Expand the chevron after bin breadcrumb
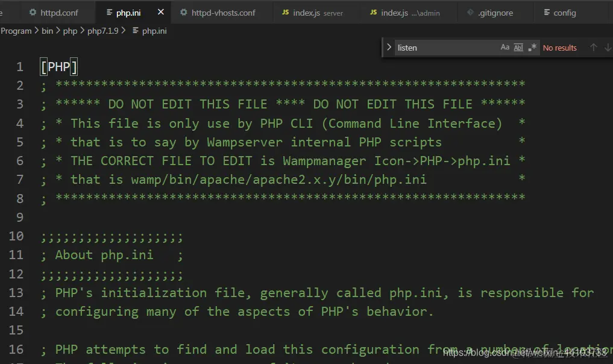 click(58, 30)
